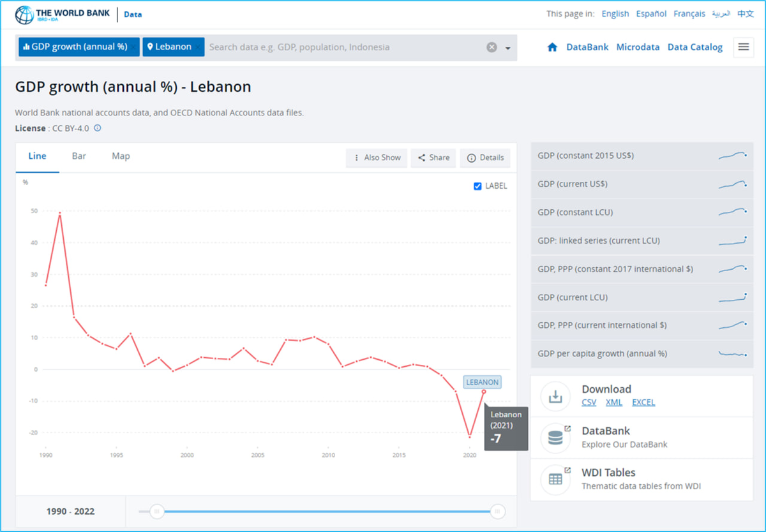This screenshot has width=766, height=532.
Task: Open GDP (constant LCU) indicator row
Action: tap(642, 212)
